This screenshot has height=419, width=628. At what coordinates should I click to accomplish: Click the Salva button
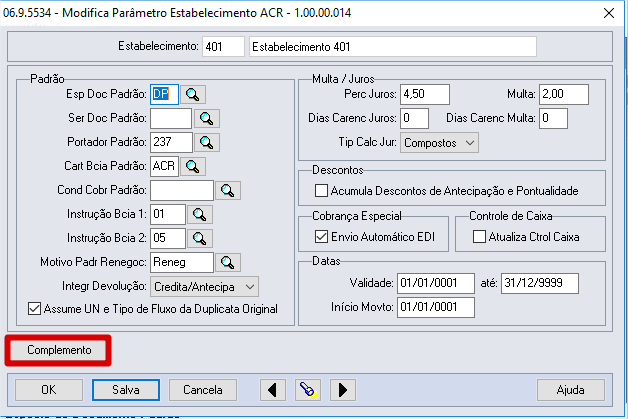pos(126,390)
